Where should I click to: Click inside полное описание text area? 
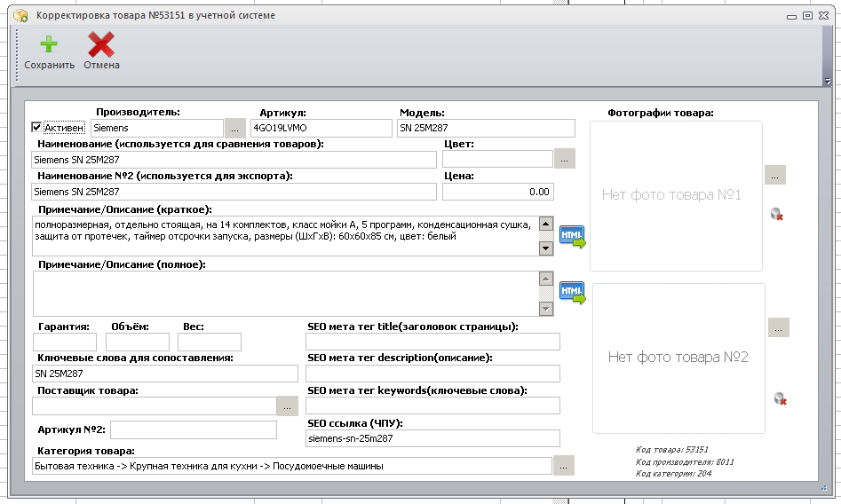click(285, 294)
